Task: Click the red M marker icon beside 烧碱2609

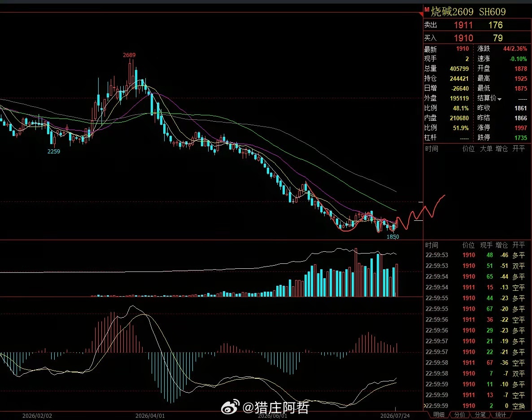Action: pyautogui.click(x=427, y=9)
